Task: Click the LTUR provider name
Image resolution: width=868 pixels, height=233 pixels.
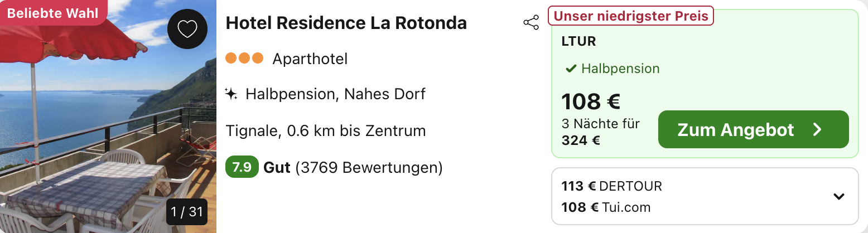Action: click(x=578, y=41)
